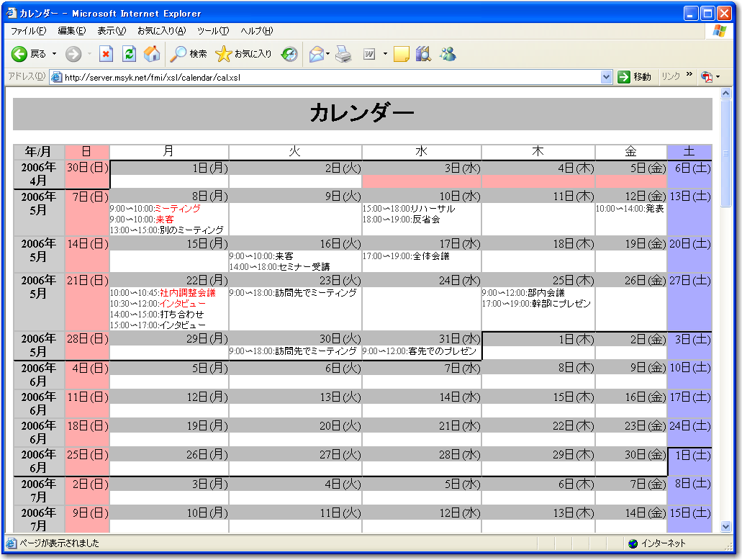Click the Stop loading icon
This screenshot has height=560, width=742.
[106, 54]
